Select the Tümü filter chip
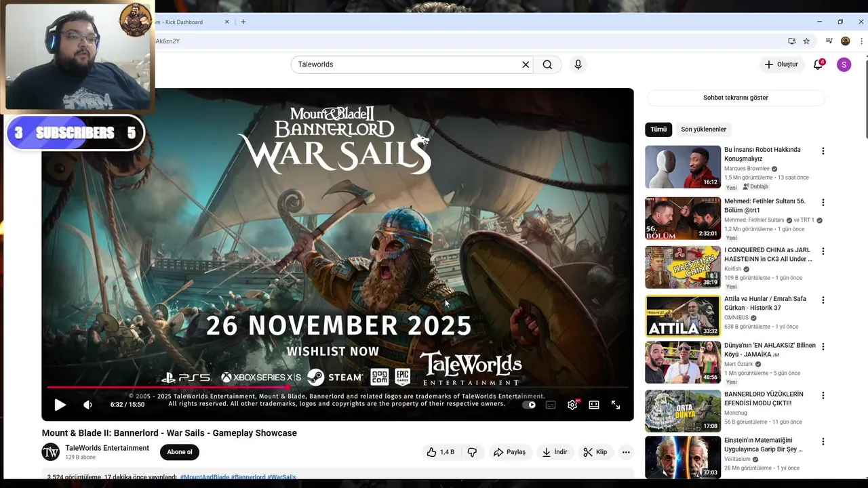The image size is (868, 488). [x=658, y=129]
